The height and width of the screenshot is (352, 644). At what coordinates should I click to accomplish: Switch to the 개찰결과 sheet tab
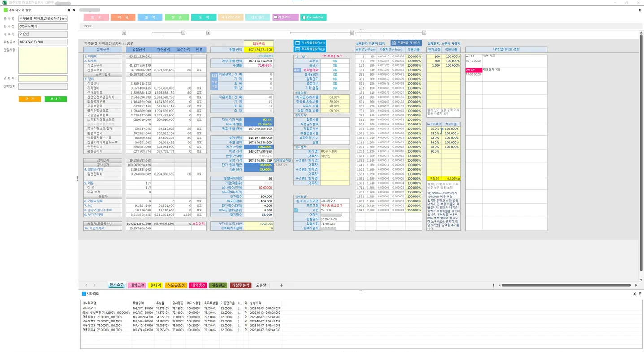coord(218,285)
